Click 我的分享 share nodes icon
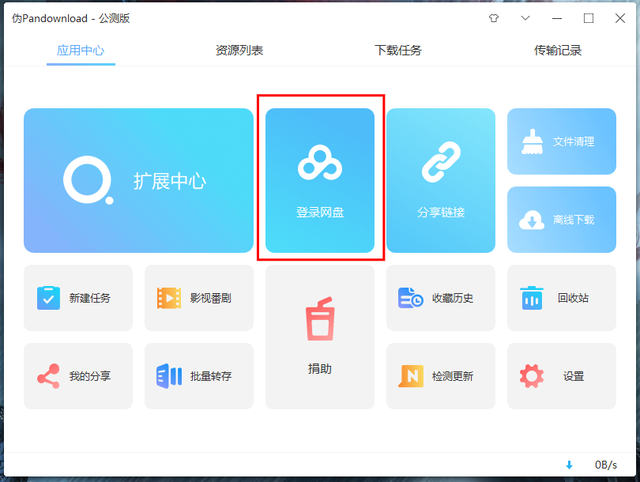The image size is (640, 482). click(x=48, y=376)
